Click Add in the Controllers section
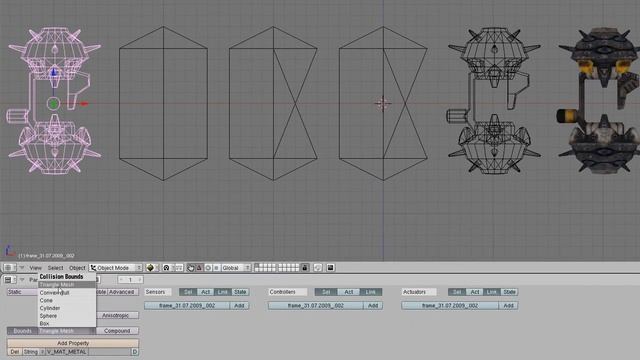The height and width of the screenshot is (360, 640). click(373, 306)
